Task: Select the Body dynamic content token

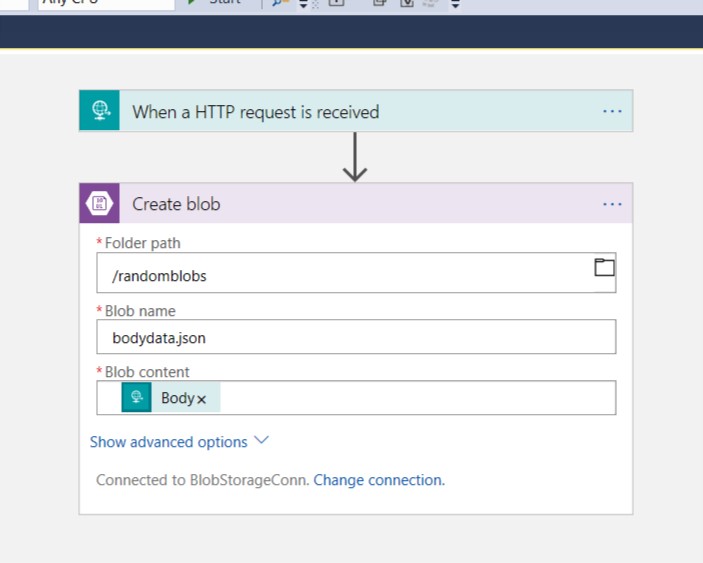Action: tap(171, 397)
